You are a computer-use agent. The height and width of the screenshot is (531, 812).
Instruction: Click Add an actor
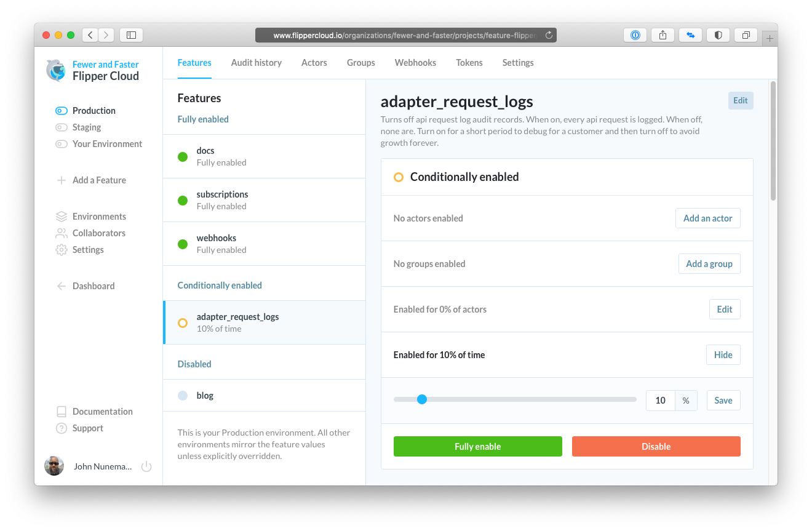tap(707, 218)
